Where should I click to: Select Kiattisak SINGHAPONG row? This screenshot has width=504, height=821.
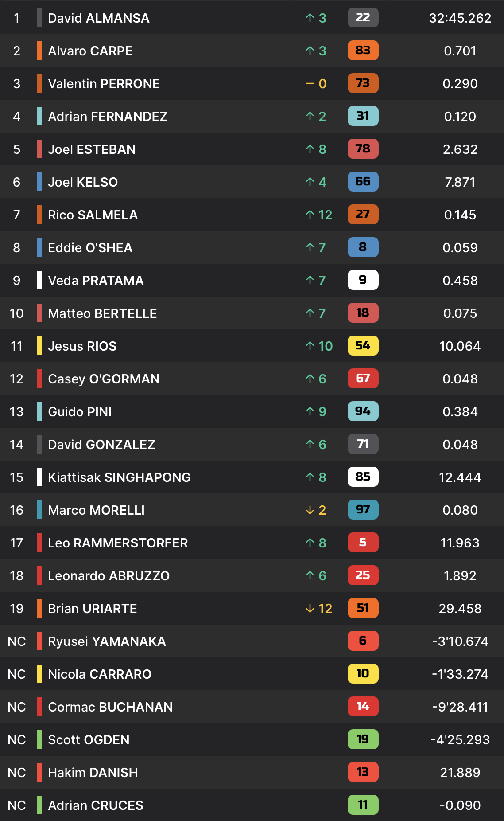pyautogui.click(x=252, y=477)
